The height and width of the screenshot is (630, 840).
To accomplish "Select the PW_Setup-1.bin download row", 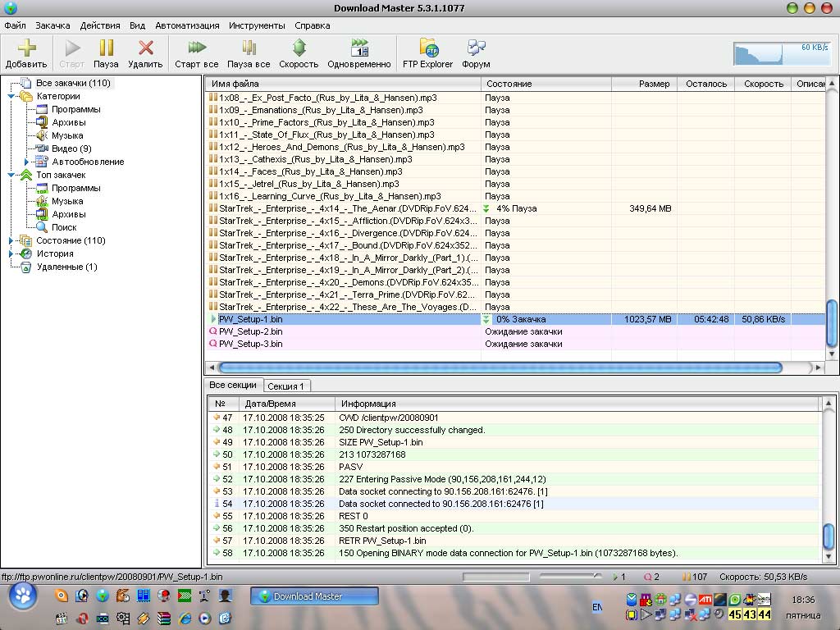I will (x=515, y=319).
